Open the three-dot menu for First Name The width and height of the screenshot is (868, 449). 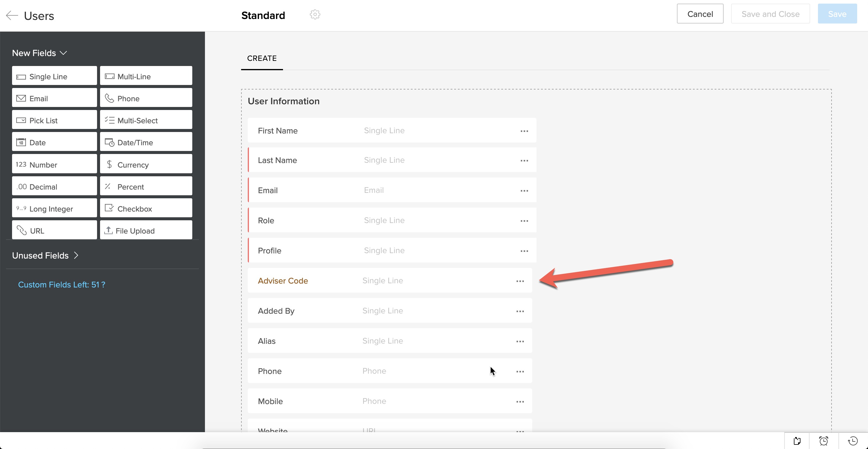(x=524, y=131)
